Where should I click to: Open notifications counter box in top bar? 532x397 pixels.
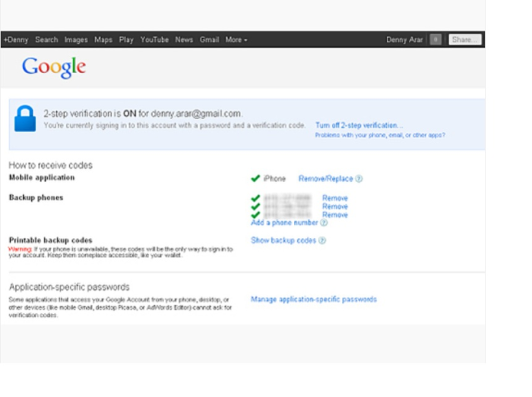tap(435, 39)
